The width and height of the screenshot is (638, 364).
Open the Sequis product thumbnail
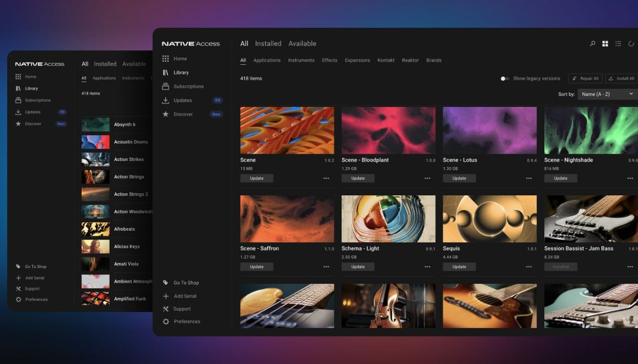490,219
